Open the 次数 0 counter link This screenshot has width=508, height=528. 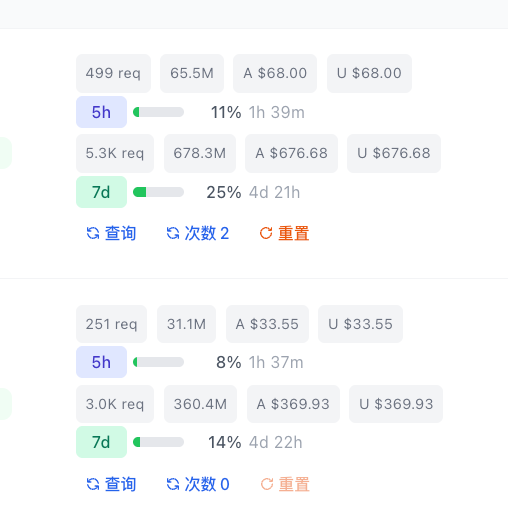(198, 484)
